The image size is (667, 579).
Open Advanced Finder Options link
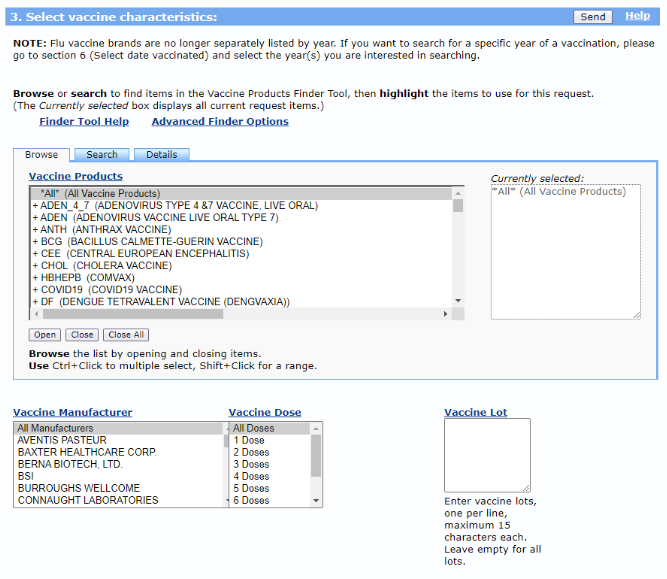[x=220, y=121]
